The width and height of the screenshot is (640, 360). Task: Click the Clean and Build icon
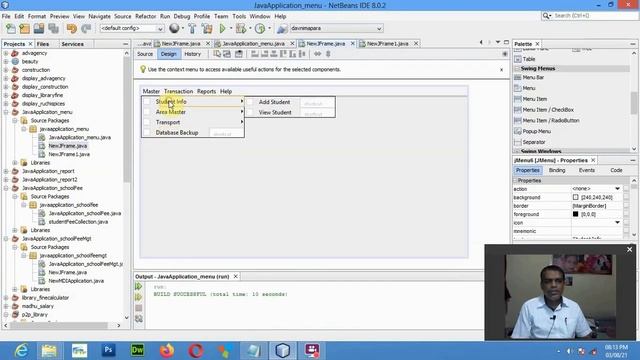207,29
